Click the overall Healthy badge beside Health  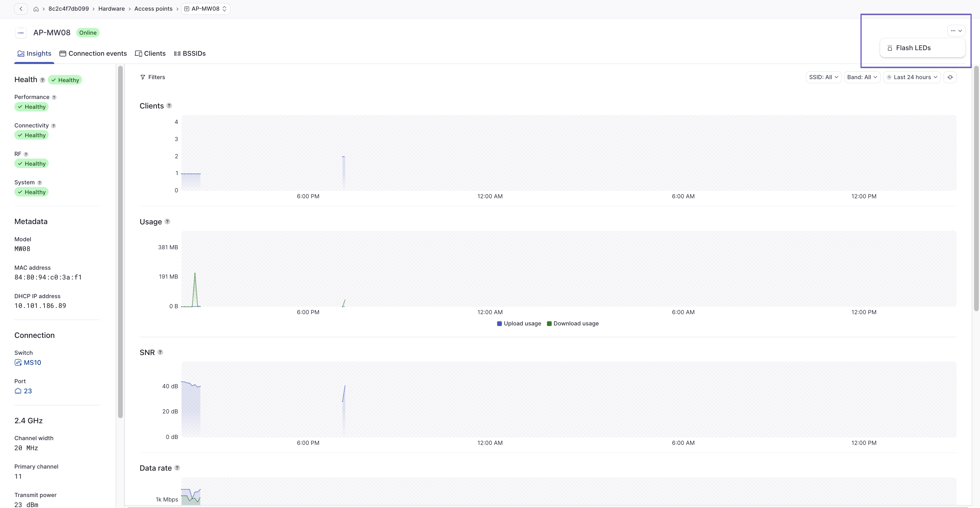[65, 80]
